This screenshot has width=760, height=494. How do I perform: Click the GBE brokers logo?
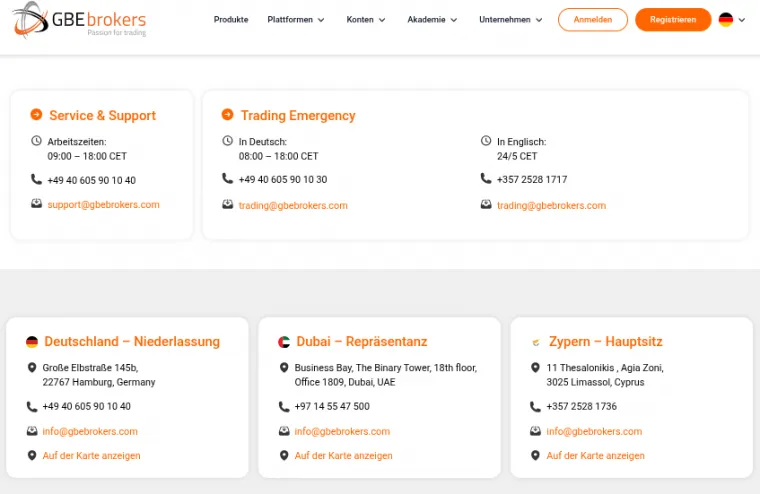click(x=80, y=20)
